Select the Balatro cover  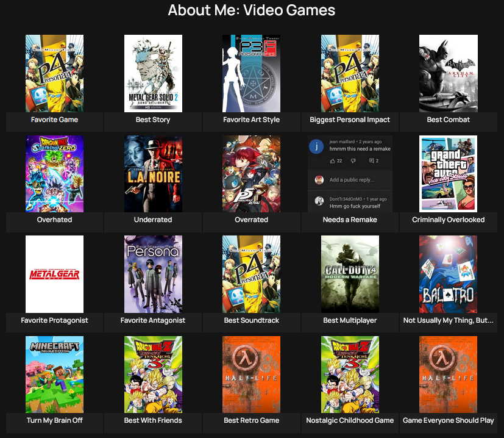pyautogui.click(x=448, y=274)
